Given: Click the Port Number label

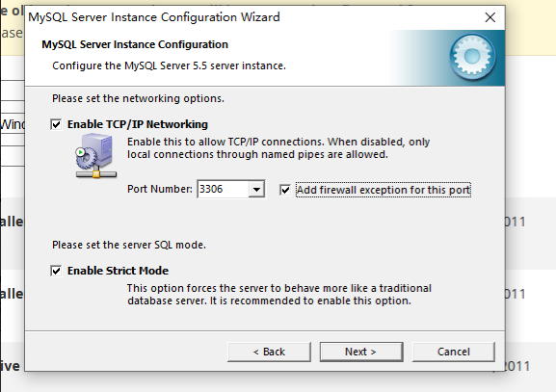Looking at the screenshot, I should [160, 189].
